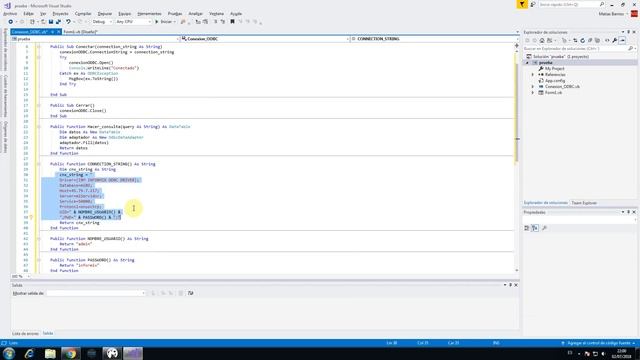Click the notifications flag icon
The width and height of the screenshot is (640, 360).
point(522,4)
